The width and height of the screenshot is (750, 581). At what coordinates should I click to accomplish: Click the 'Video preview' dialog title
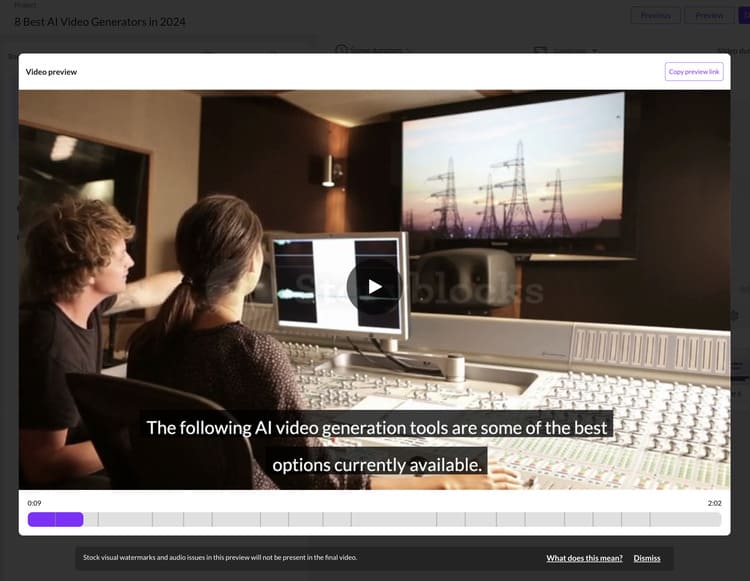[51, 72]
